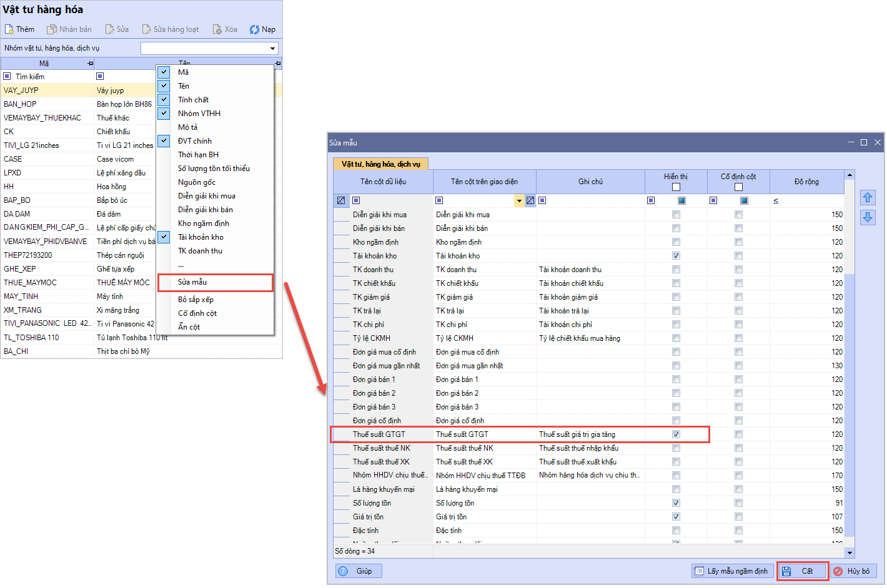887x588 pixels.
Task: Click the Sửa hàng loạt toolbar icon
Action: (x=146, y=29)
